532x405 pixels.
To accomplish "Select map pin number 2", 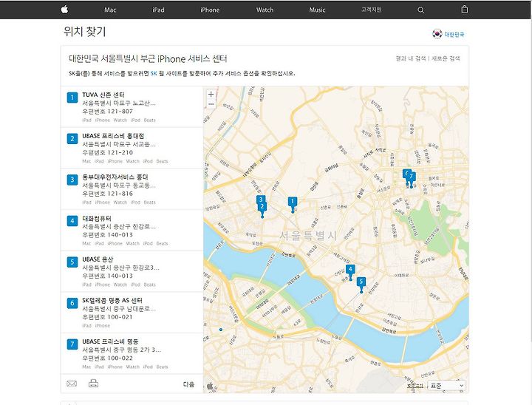I will (262, 208).
